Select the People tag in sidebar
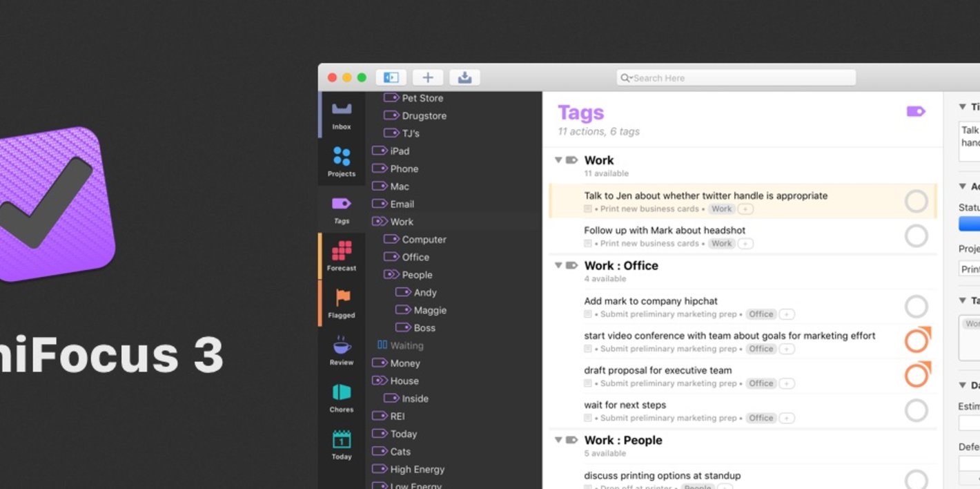Viewport: 980px width, 489px height. click(417, 275)
